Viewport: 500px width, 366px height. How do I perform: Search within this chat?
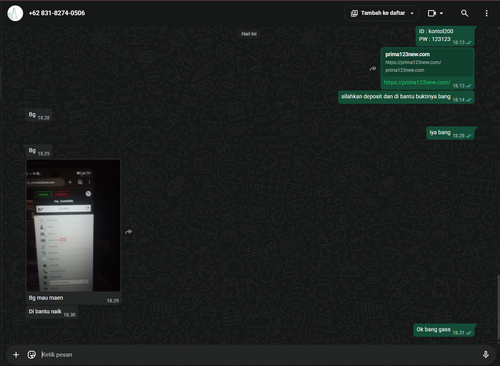click(464, 13)
